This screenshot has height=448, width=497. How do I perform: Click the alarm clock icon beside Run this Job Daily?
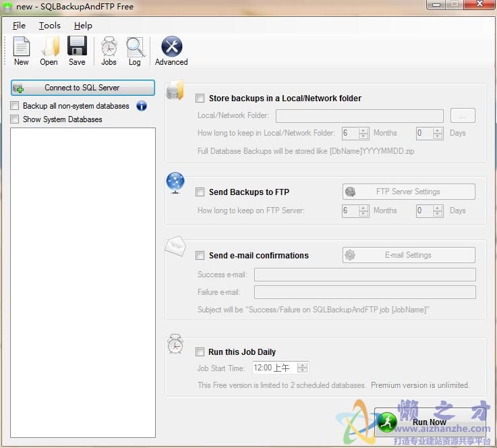175,344
